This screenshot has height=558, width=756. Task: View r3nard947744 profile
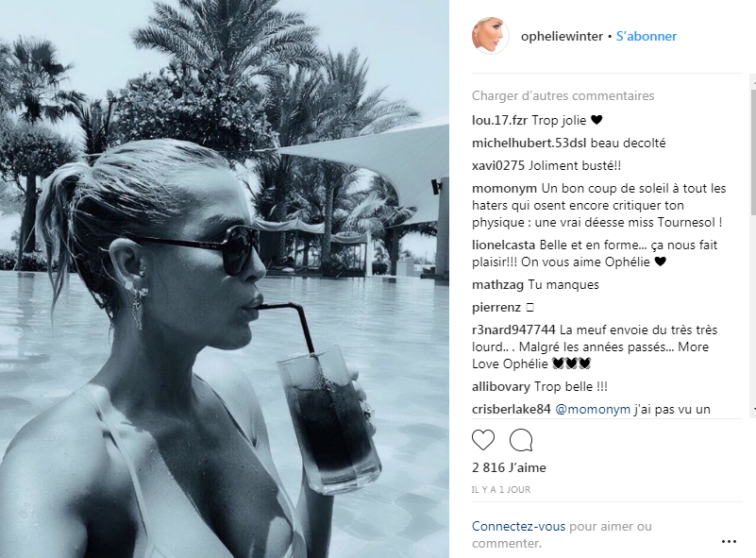pos(513,330)
